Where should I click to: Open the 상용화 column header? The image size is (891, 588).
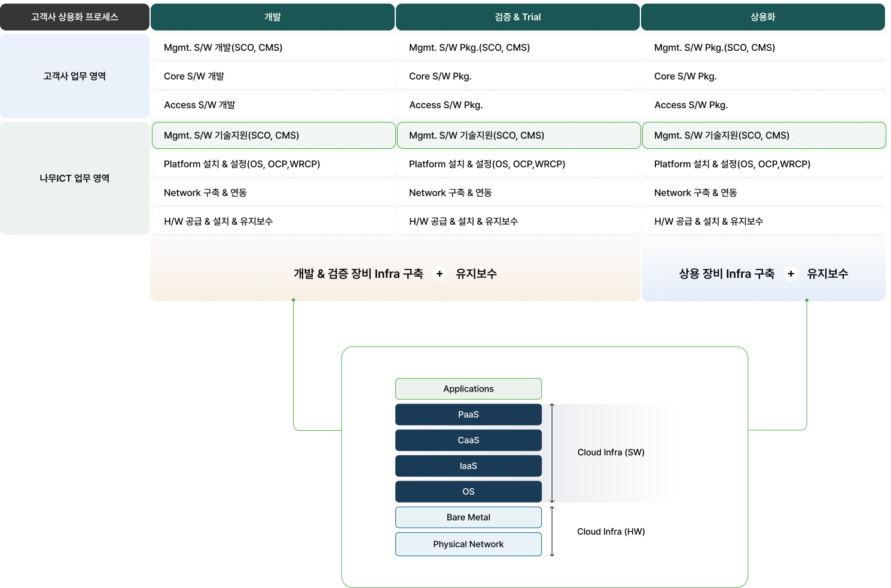pyautogui.click(x=763, y=17)
